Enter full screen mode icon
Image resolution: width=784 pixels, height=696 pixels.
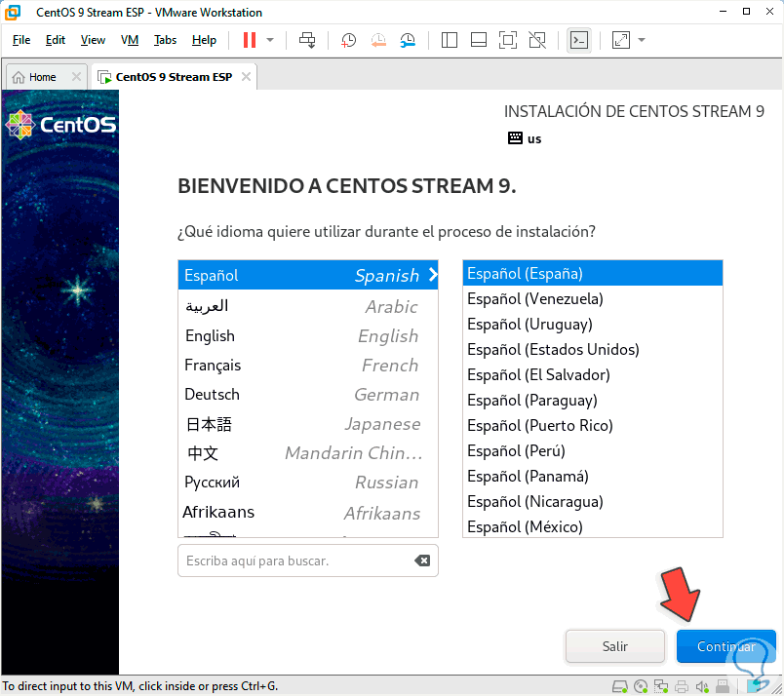tap(508, 40)
